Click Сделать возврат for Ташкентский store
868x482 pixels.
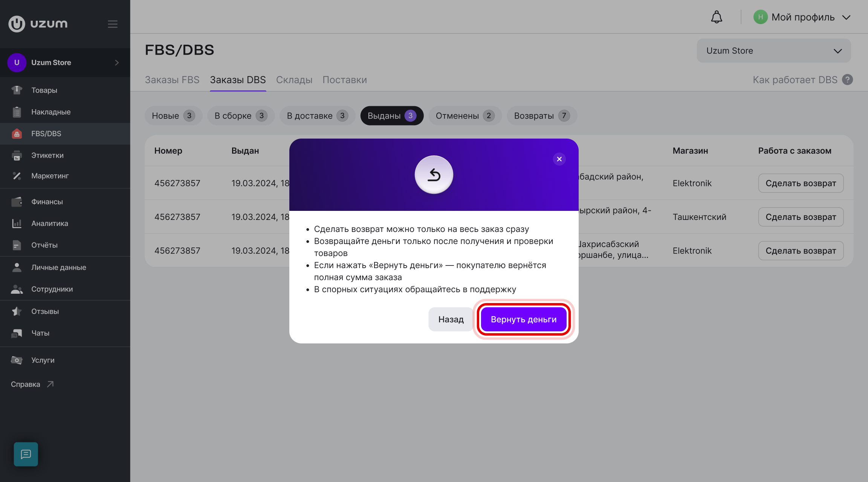click(801, 217)
